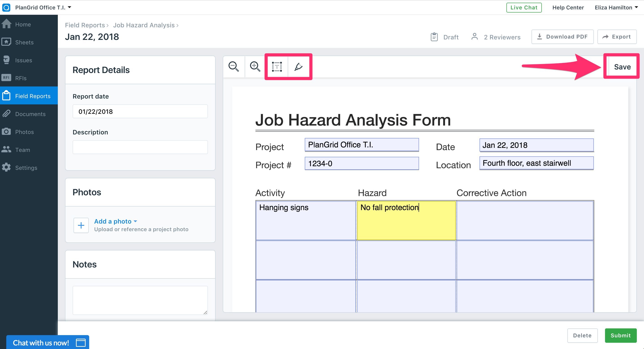Image resolution: width=644 pixels, height=349 pixels.
Task: Edit the Report date field
Action: click(x=140, y=112)
